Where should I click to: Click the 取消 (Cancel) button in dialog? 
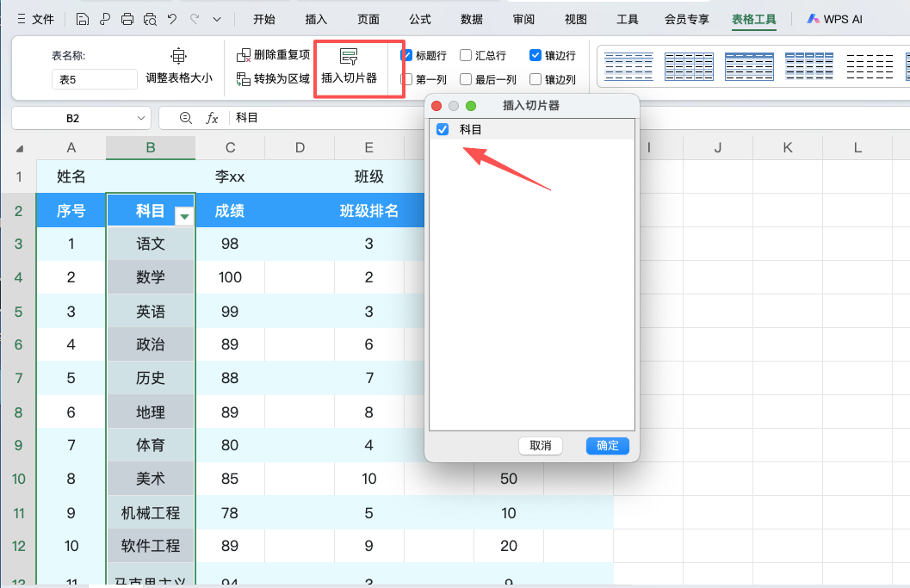click(541, 446)
